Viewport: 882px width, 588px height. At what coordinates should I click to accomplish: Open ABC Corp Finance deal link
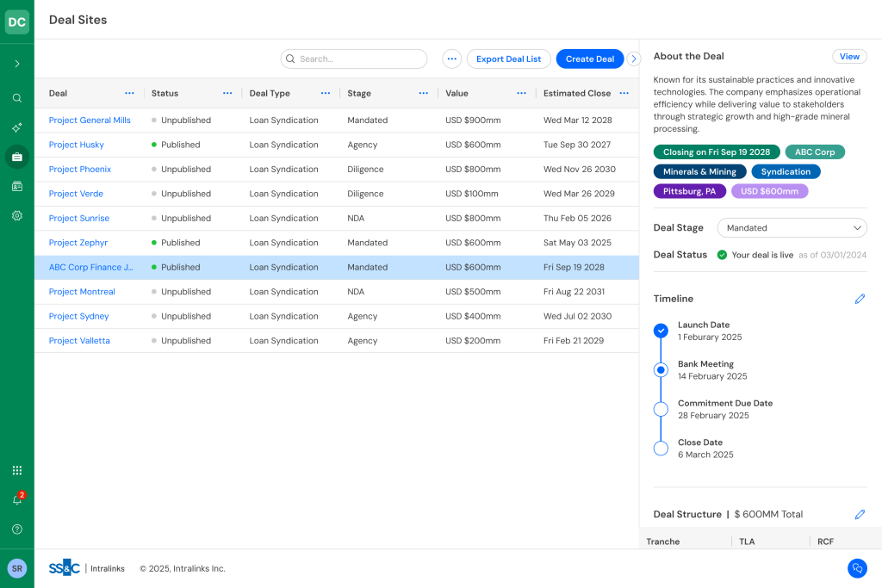point(91,268)
